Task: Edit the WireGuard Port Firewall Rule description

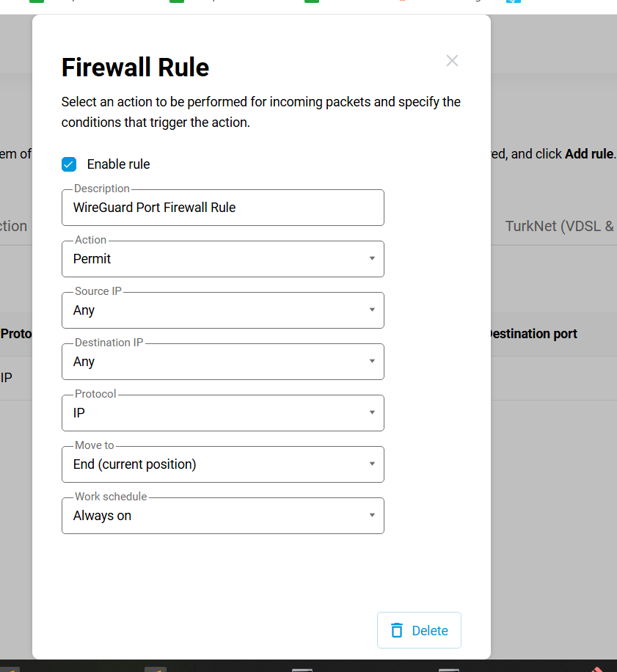Action: (223, 208)
